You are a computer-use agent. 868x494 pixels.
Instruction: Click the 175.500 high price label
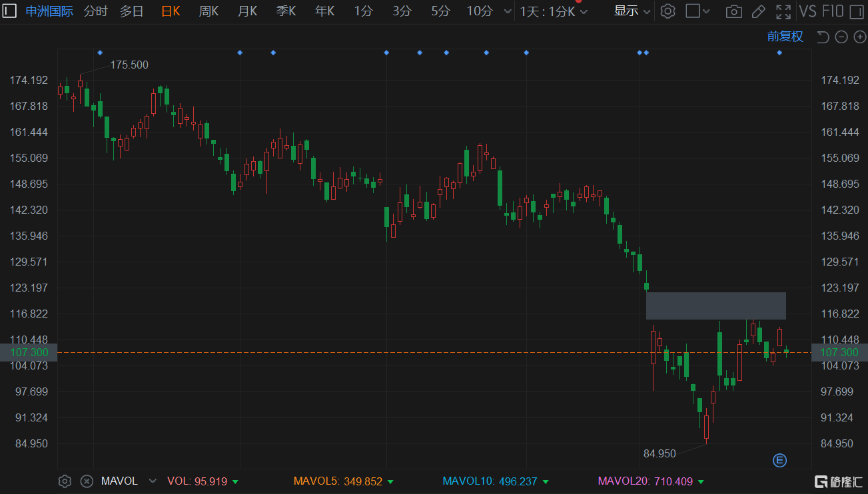[x=129, y=65]
